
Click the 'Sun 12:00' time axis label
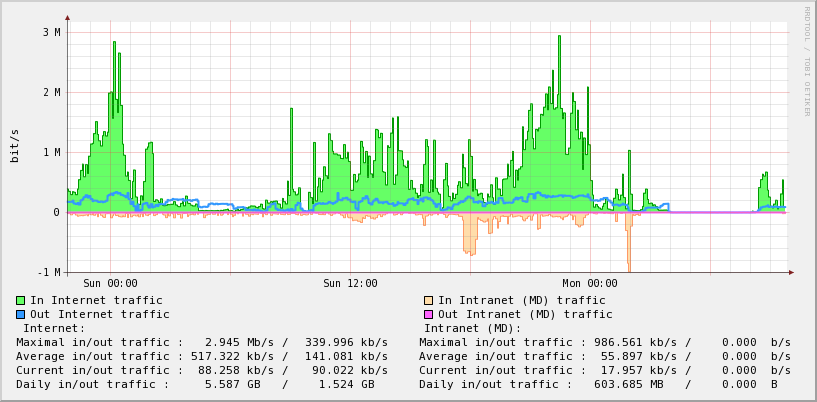pyautogui.click(x=350, y=284)
